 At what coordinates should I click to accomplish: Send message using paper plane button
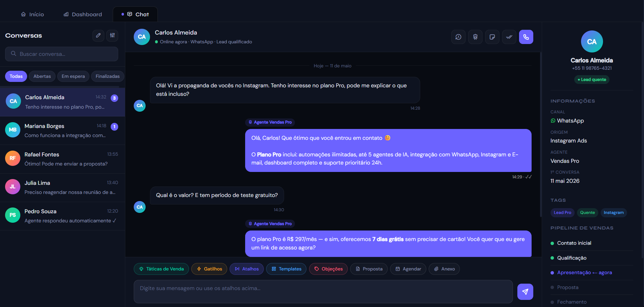(525, 292)
